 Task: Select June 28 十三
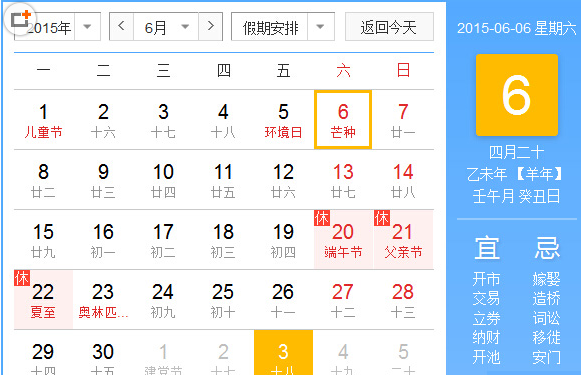403,300
